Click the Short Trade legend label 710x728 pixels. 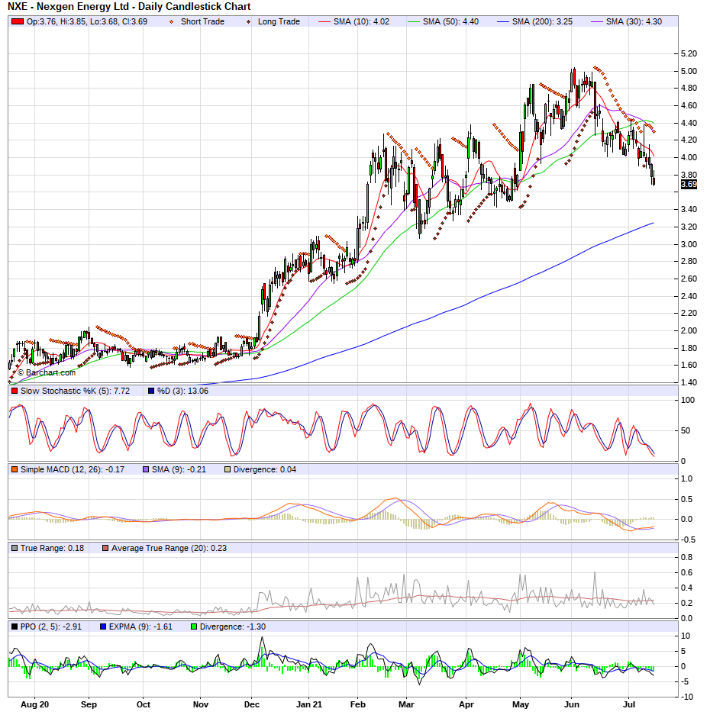[x=202, y=22]
